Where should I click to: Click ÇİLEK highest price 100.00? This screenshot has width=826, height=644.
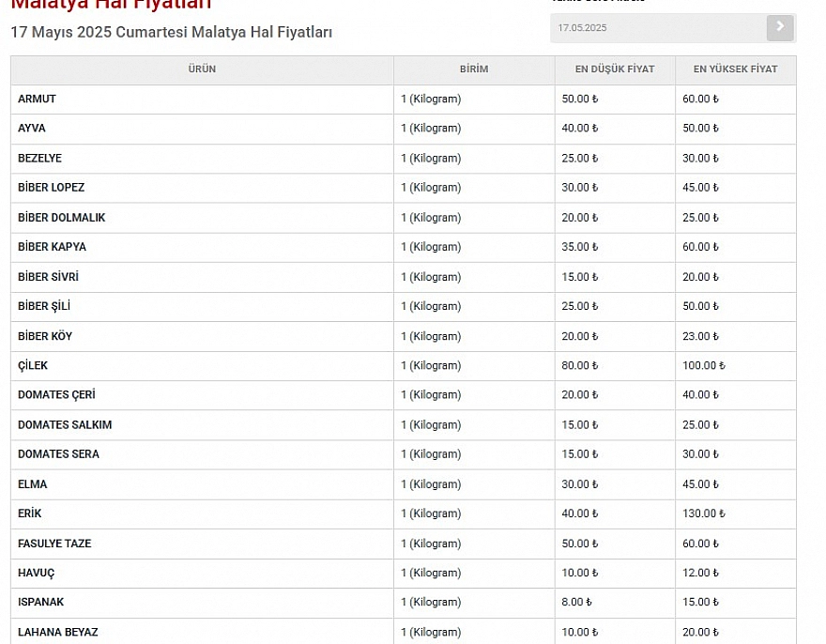coord(704,366)
